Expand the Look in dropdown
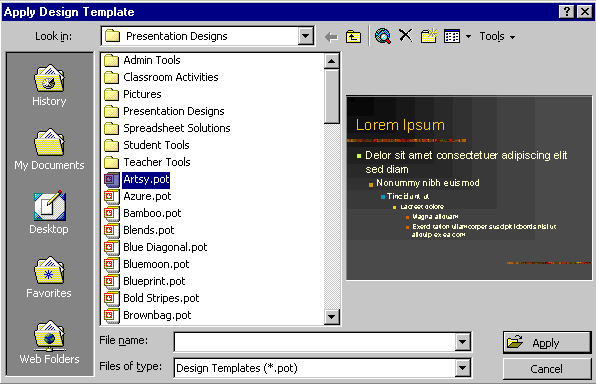This screenshot has width=596, height=384. (x=306, y=36)
